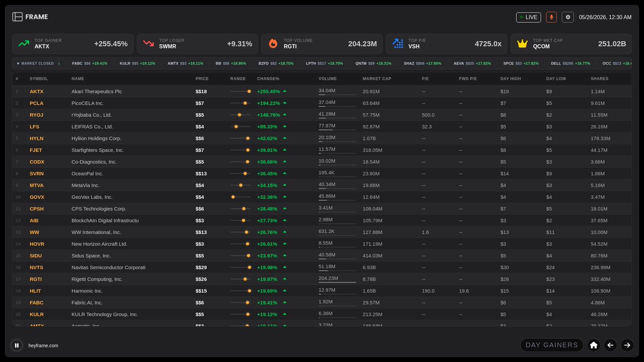Select the Starfighters Space, Inc. name cell
This screenshot has height=362, width=644.
click(98, 150)
